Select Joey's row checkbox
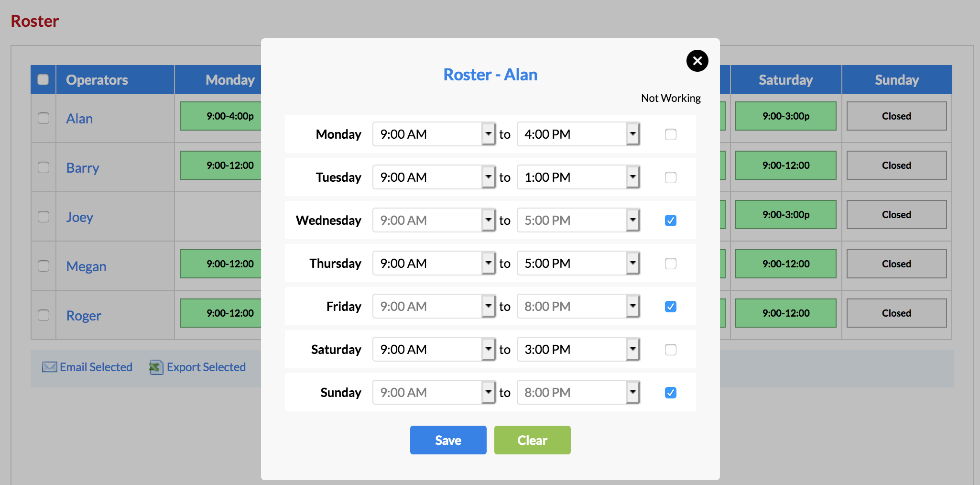This screenshot has width=980, height=485. [44, 217]
